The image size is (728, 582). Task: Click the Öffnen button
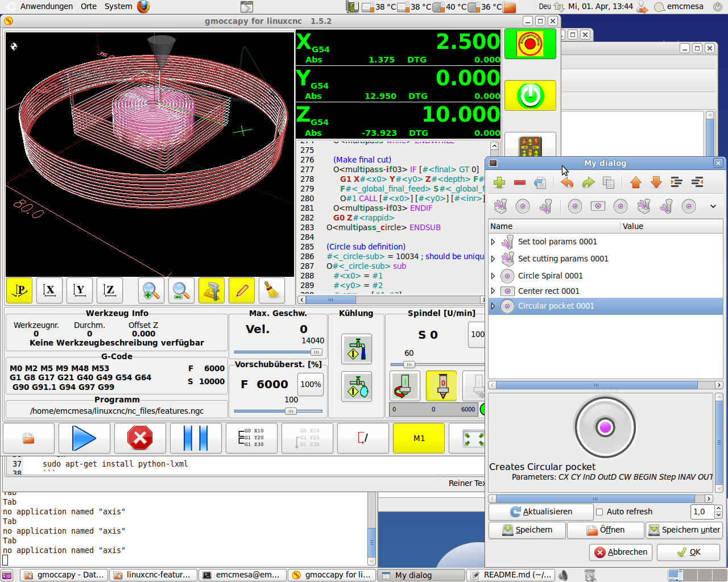[x=606, y=530]
